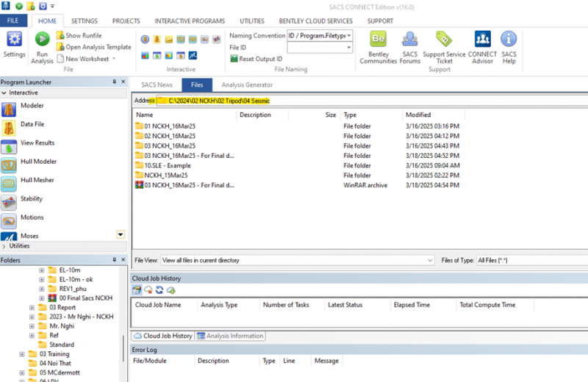Viewport: 588px width, 382px height.
Task: Click the yellow Data File icon in Interactive ribbon group
Action: pos(157,40)
